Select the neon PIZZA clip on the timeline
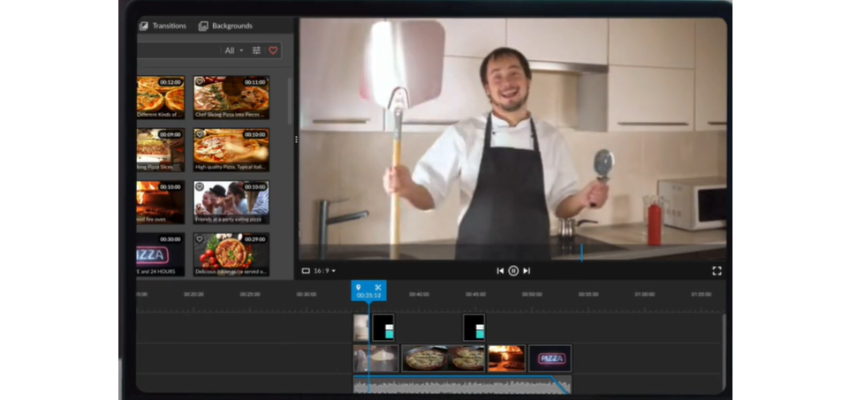The width and height of the screenshot is (850, 400). 550,358
